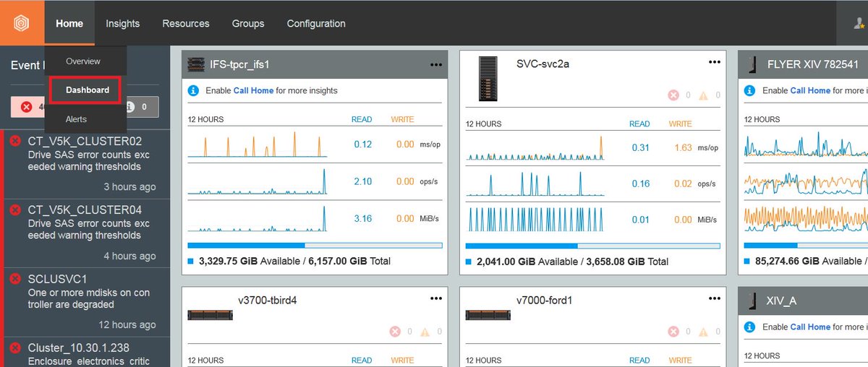Open the CT_V5K_CLUSTER04 event
This screenshot has height=367, width=868.
pyautogui.click(x=85, y=233)
